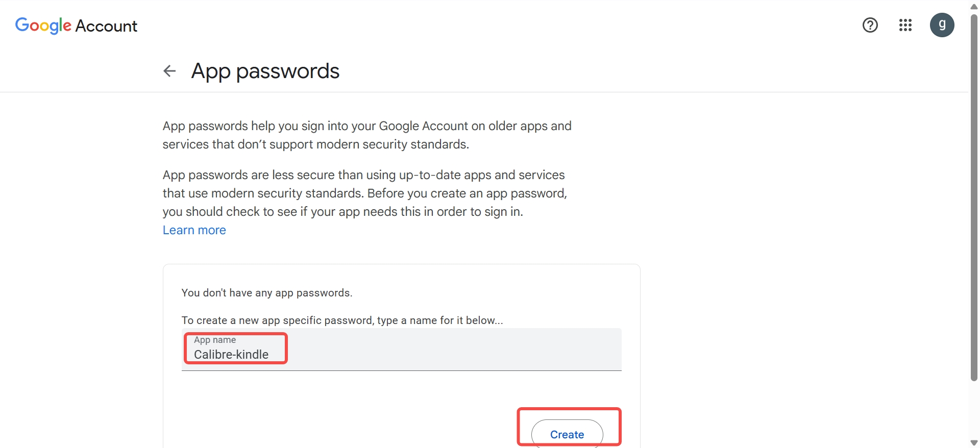Click the scrollbar down arrow
The width and height of the screenshot is (980, 448).
point(974,442)
